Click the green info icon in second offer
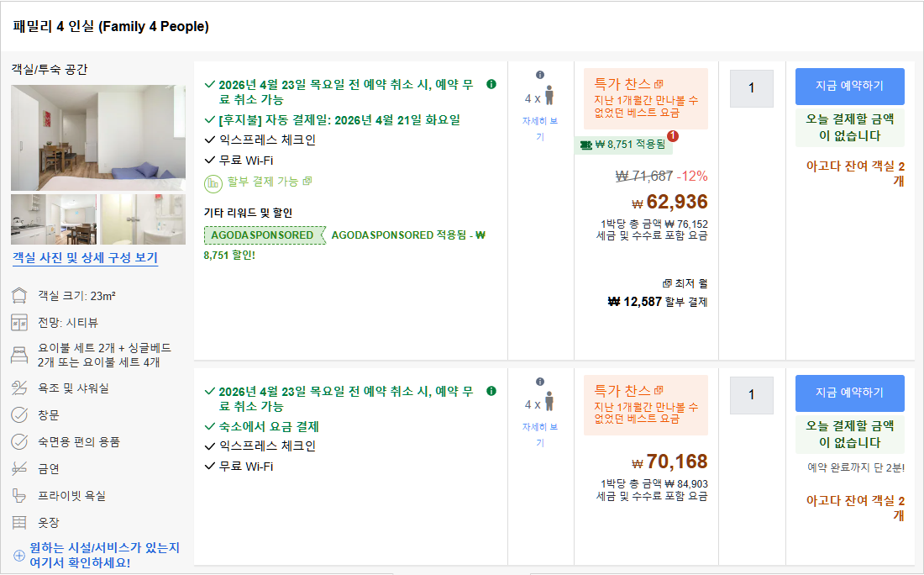Viewport: 924px width, 575px height. 491,391
